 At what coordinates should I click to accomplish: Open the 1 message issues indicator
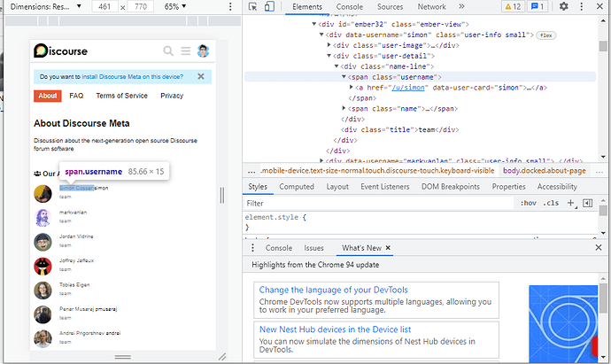[x=538, y=6]
